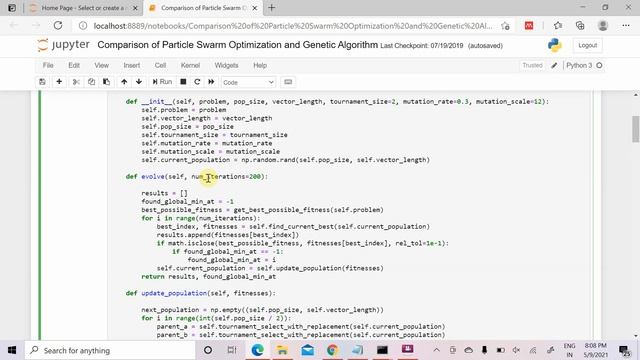Rename notebook by clicking its title
The image size is (640, 360).
tap(238, 45)
